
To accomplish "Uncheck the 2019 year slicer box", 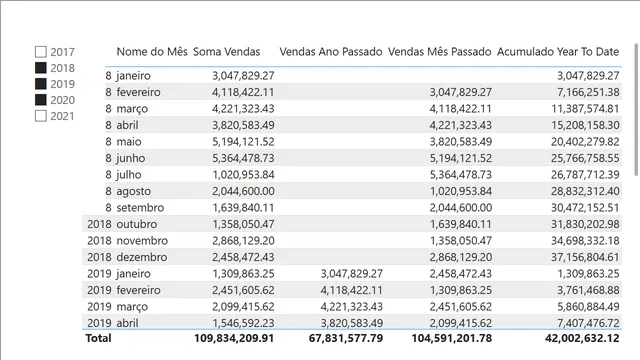I will (x=41, y=84).
